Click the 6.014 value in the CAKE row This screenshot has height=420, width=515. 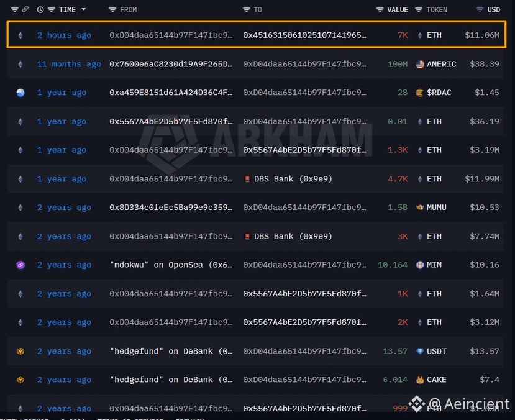coord(394,380)
